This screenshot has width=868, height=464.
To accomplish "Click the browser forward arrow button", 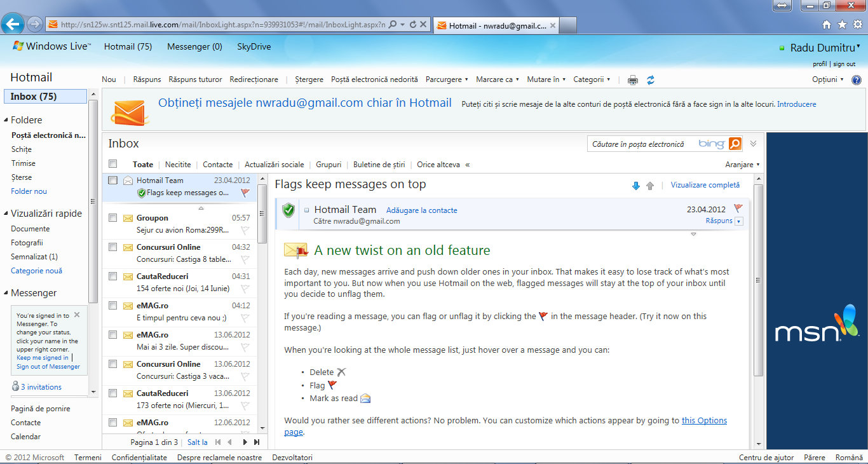I will pyautogui.click(x=35, y=24).
